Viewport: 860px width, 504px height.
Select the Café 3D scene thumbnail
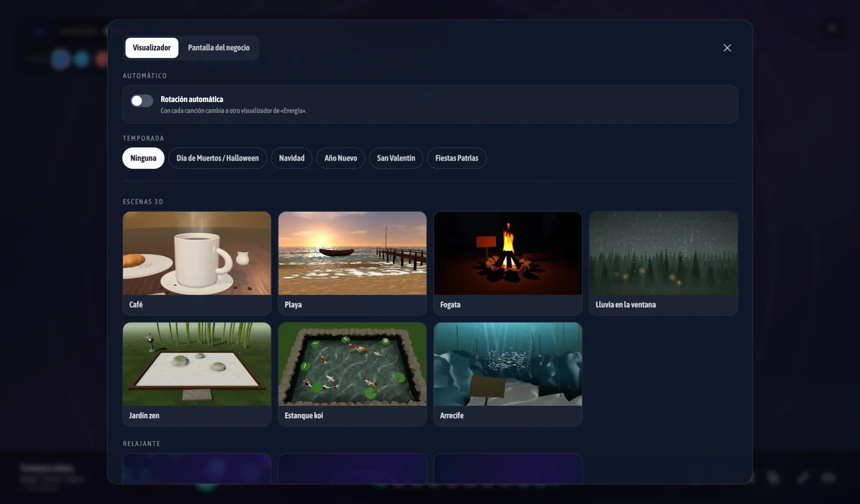pos(197,263)
